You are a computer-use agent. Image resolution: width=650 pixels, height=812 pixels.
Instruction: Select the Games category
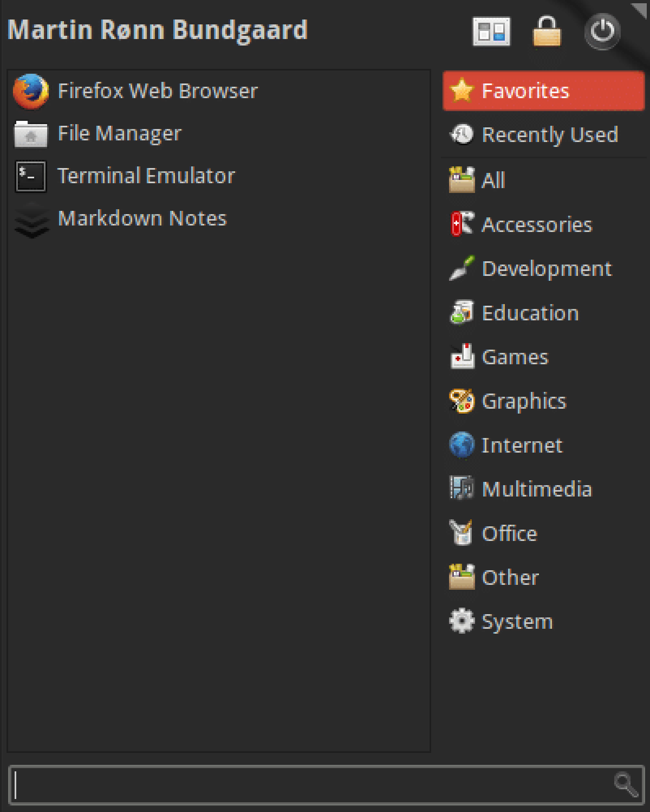[x=515, y=357]
